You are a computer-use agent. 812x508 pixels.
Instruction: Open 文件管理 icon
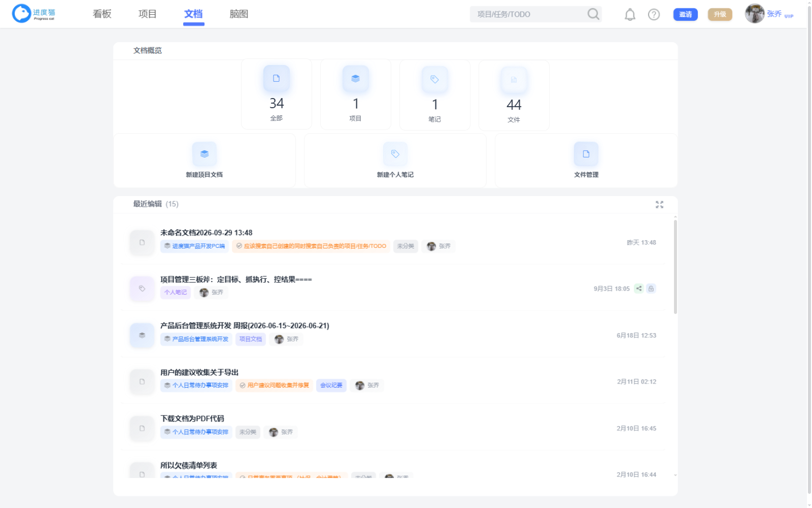tap(586, 154)
